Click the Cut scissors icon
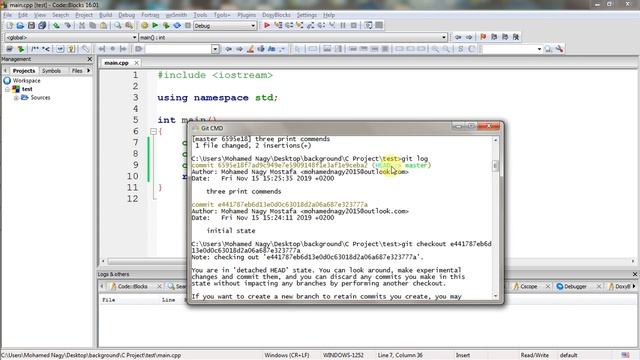Image resolution: width=640 pixels, height=360 pixels. pos(82,25)
